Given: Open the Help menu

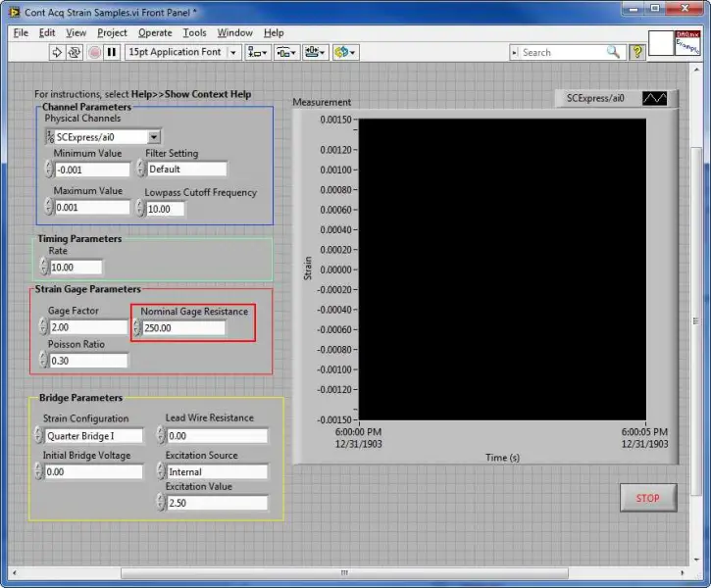Looking at the screenshot, I should point(274,33).
